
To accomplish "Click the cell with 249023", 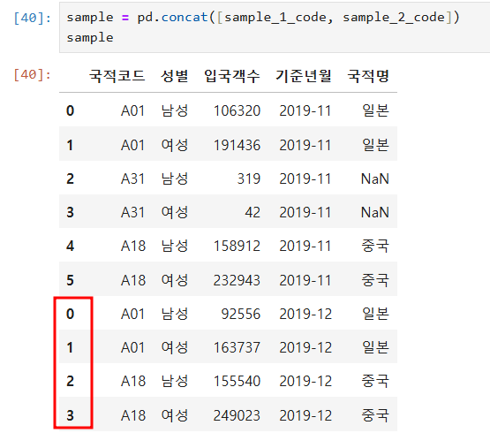I will 237,415.
